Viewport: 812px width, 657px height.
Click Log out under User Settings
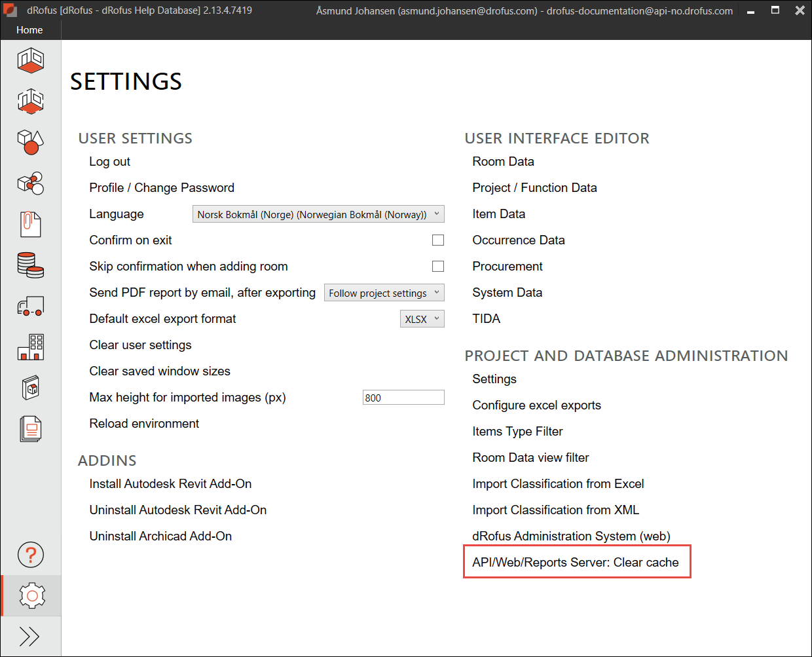pyautogui.click(x=110, y=162)
